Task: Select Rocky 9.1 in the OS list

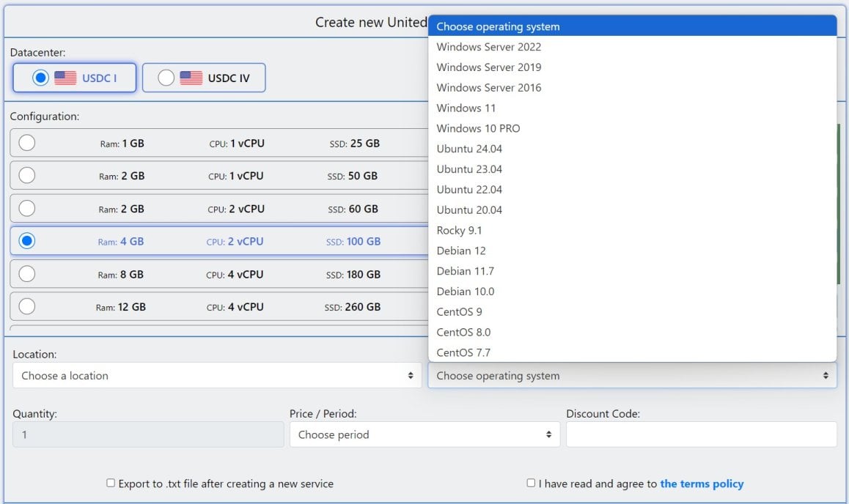Action: pyautogui.click(x=633, y=230)
